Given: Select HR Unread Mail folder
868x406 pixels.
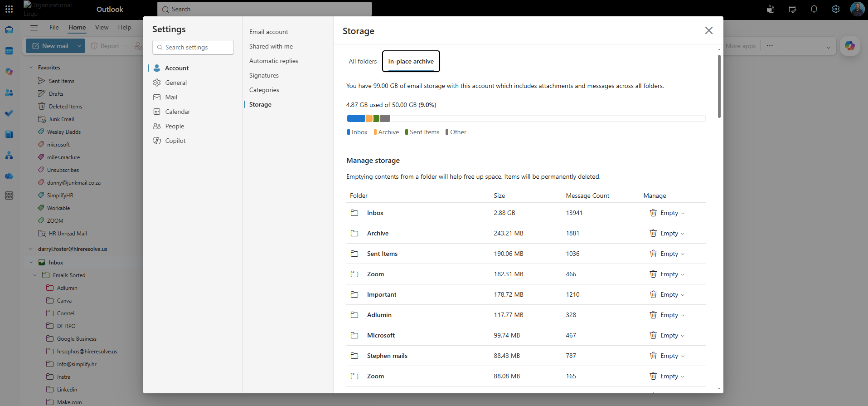Looking at the screenshot, I should point(68,234).
